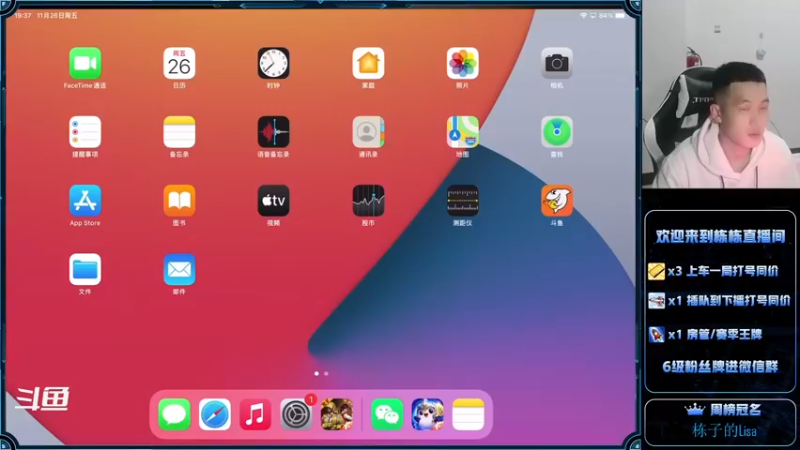This screenshot has height=450, width=800.
Task: Open Music from the dock
Action: click(x=255, y=414)
